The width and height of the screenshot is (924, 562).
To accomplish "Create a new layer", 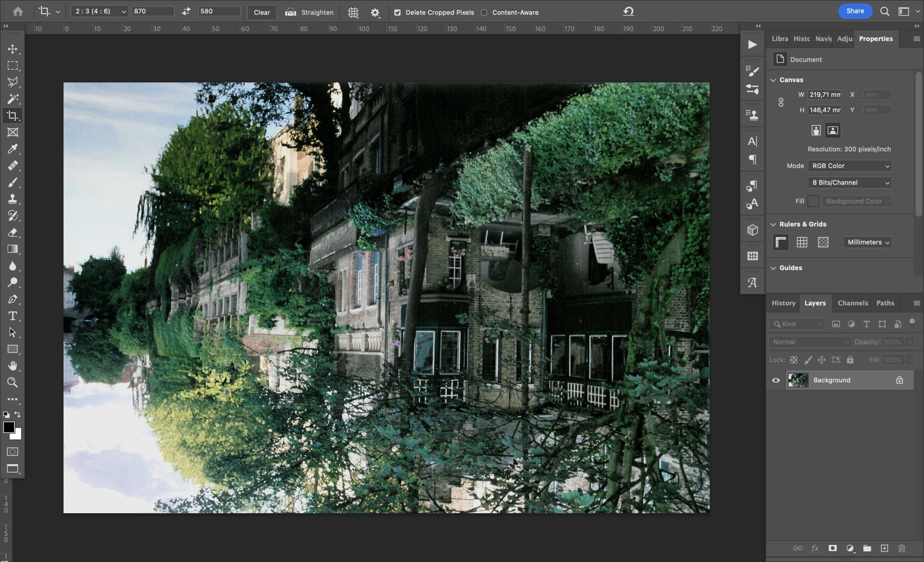I will tap(885, 548).
